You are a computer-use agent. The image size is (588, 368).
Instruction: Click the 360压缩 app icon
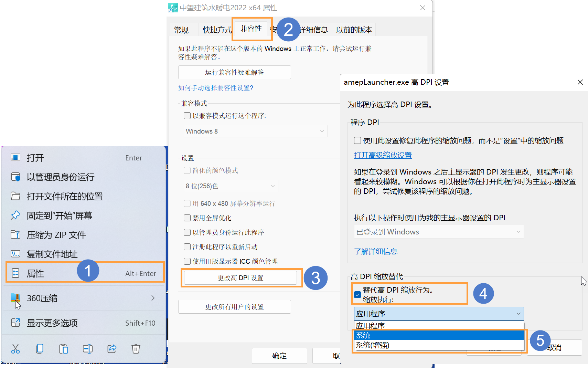pos(15,298)
